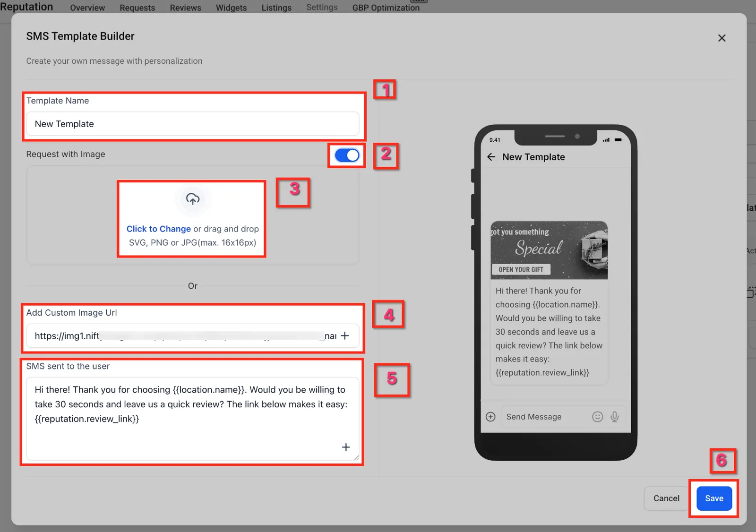Click the plus icon in SMS message box
The image size is (756, 532).
[x=346, y=447]
